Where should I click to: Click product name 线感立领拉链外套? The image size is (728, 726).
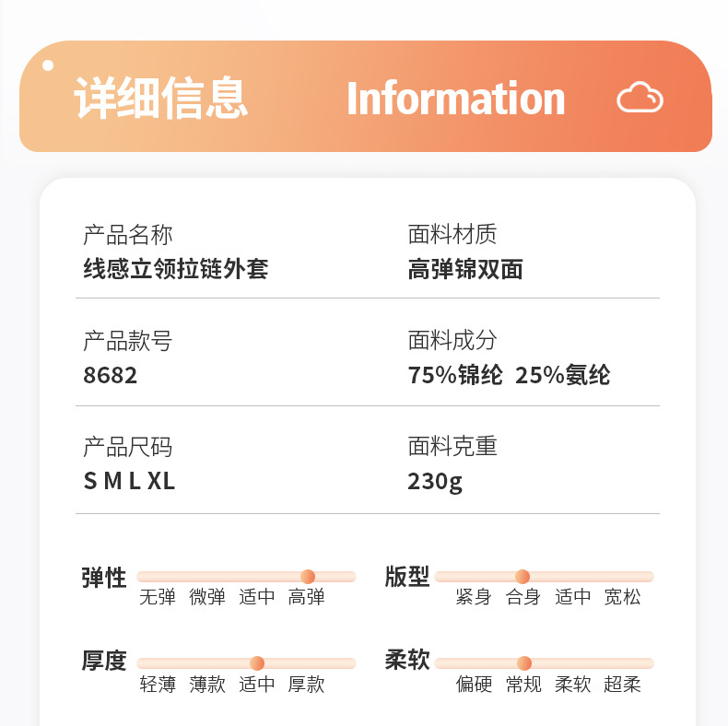176,268
